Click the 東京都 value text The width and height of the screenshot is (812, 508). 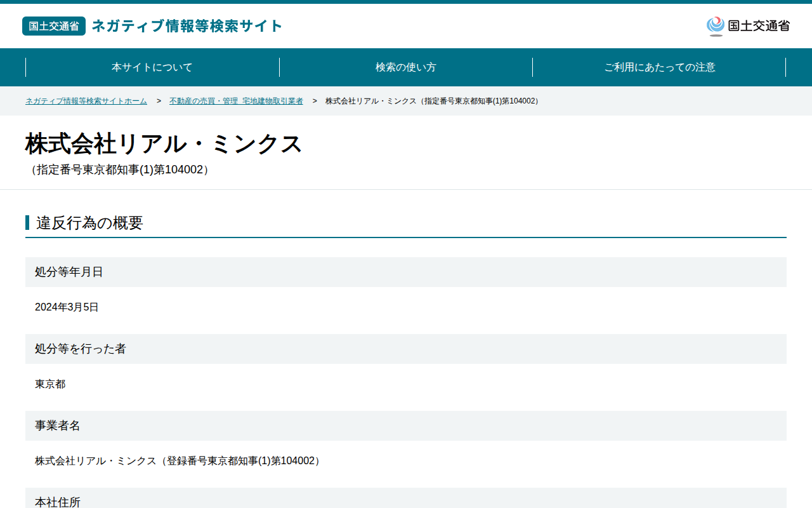pyautogui.click(x=50, y=384)
